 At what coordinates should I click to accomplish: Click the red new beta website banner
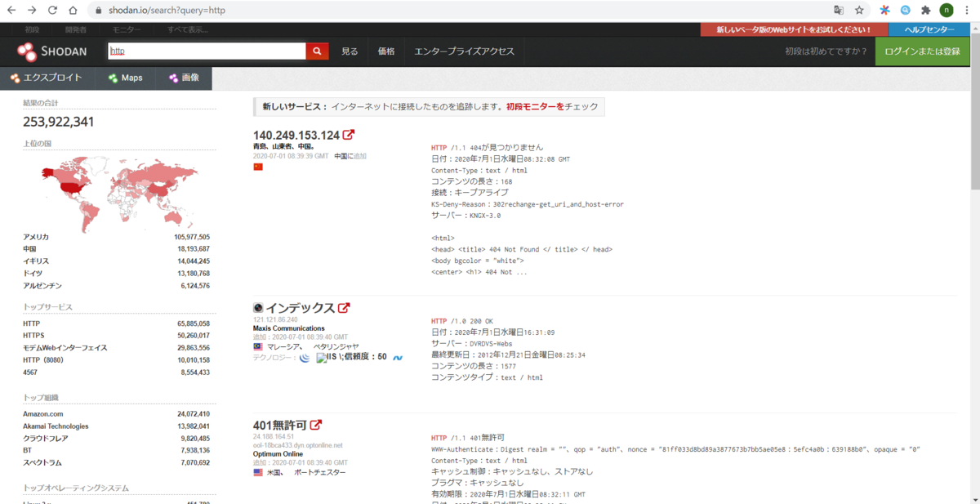coord(794,29)
